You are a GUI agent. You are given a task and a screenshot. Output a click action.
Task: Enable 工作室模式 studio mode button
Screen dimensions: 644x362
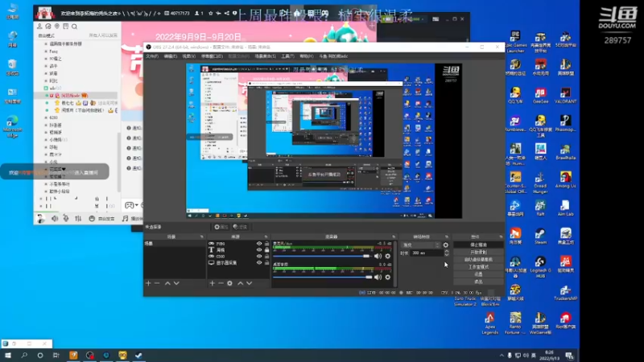478,267
